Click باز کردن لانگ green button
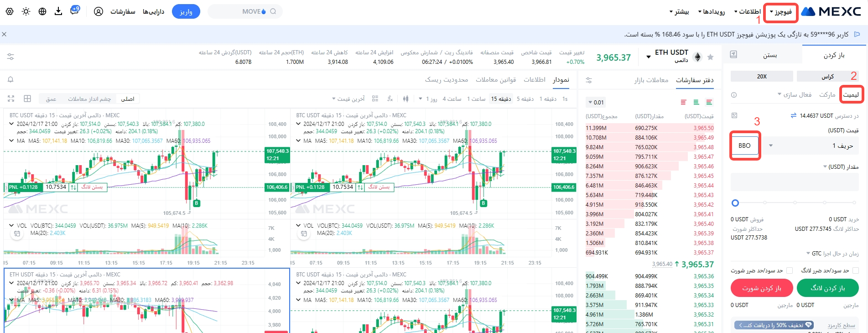Screen dimensions: 868x333 (827, 288)
